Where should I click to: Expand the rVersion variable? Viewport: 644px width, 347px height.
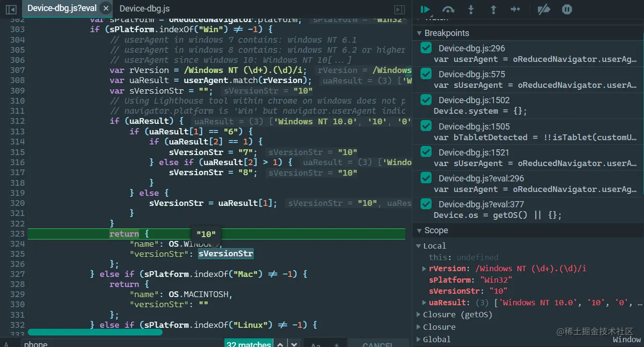tap(424, 269)
